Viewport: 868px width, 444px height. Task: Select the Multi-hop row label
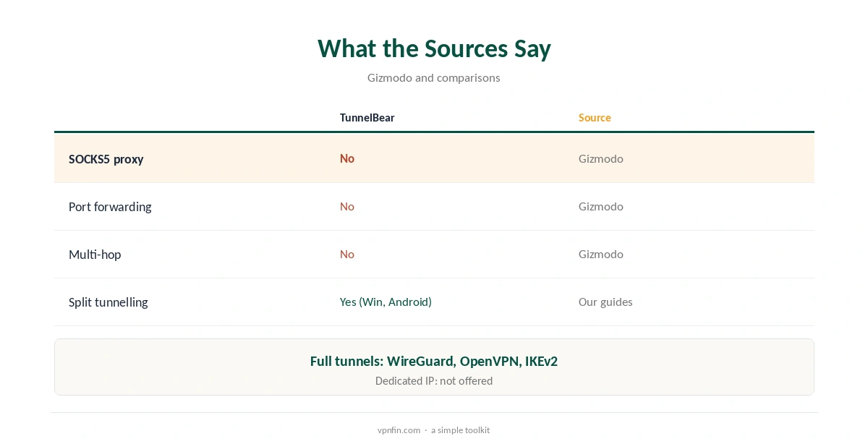tap(95, 255)
